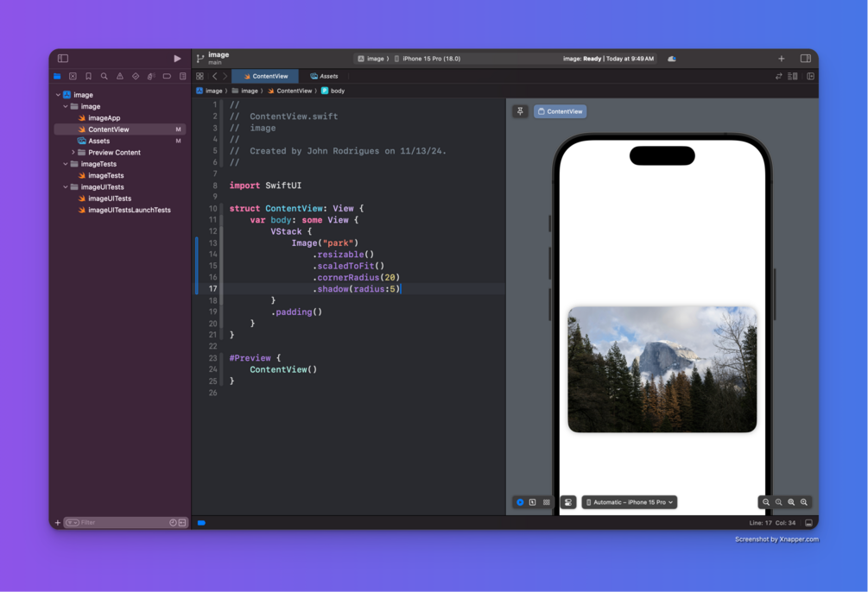Expand the Preview Content folder

73,153
